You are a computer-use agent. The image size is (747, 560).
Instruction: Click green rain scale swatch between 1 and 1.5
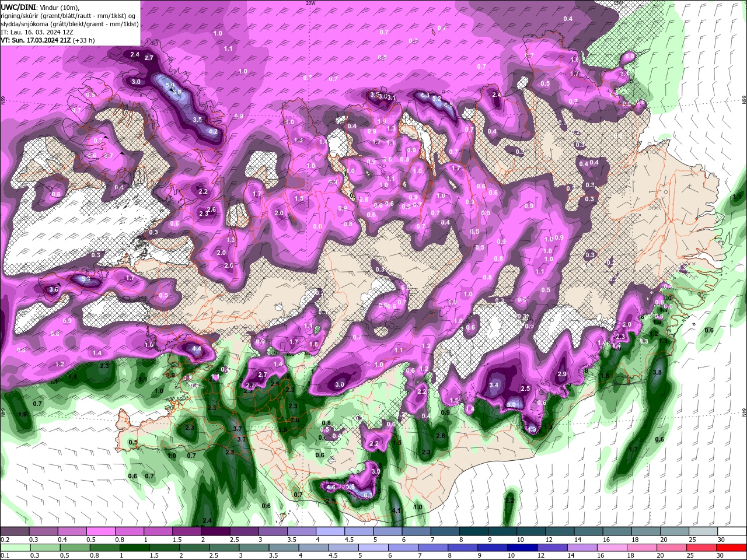coord(135,548)
